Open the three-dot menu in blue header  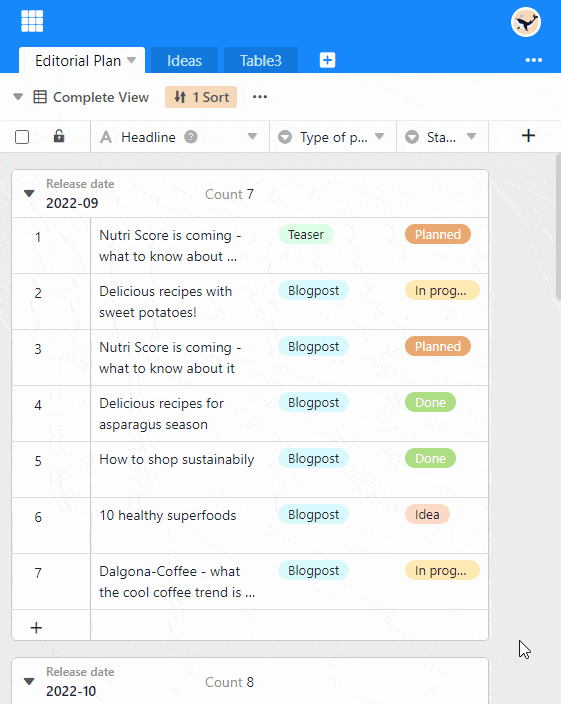[x=534, y=60]
